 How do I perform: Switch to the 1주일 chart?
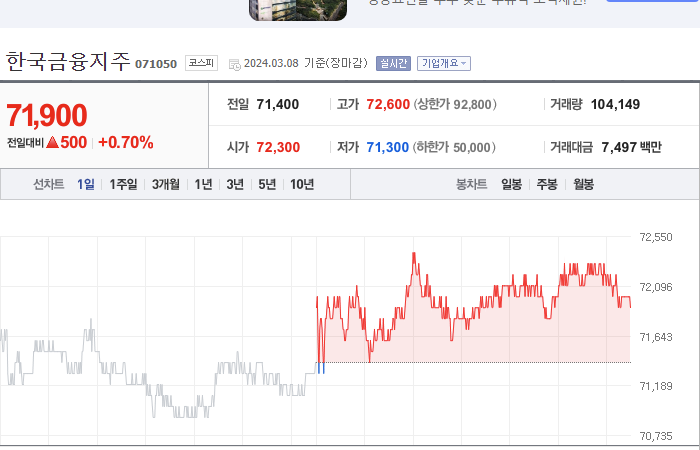click(123, 184)
